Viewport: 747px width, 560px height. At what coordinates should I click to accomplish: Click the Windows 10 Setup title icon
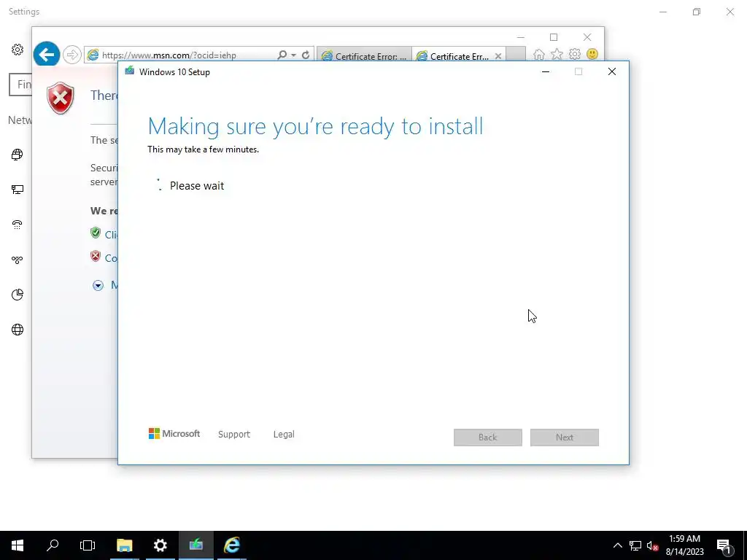pyautogui.click(x=130, y=71)
